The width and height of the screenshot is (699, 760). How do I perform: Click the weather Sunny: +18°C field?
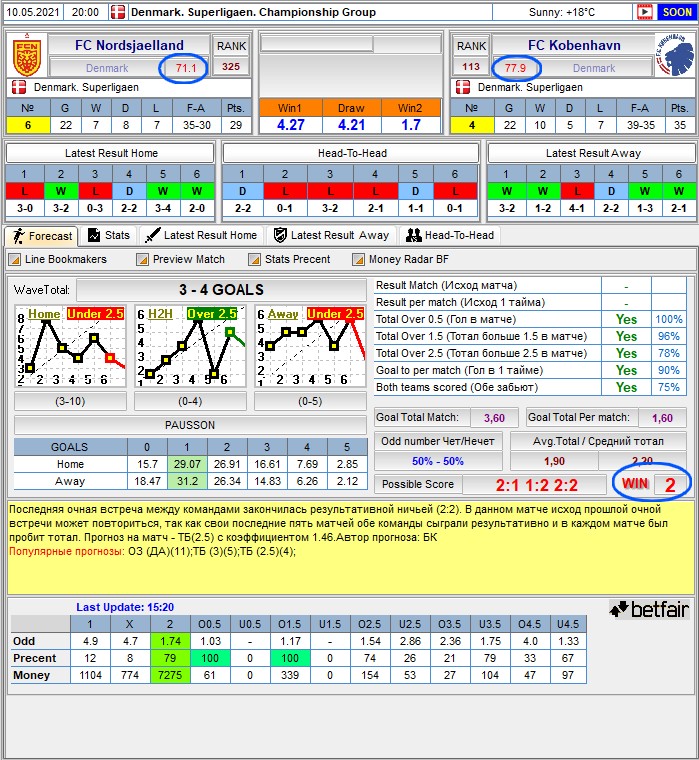(x=562, y=12)
